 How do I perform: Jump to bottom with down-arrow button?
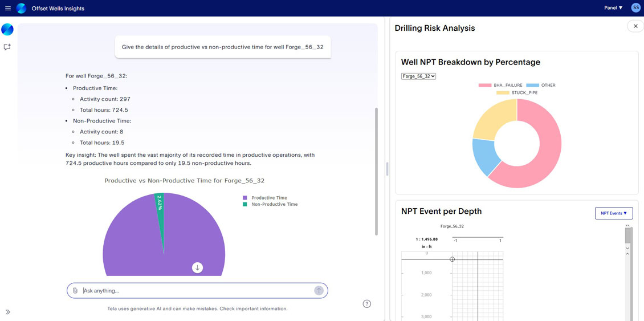click(198, 268)
